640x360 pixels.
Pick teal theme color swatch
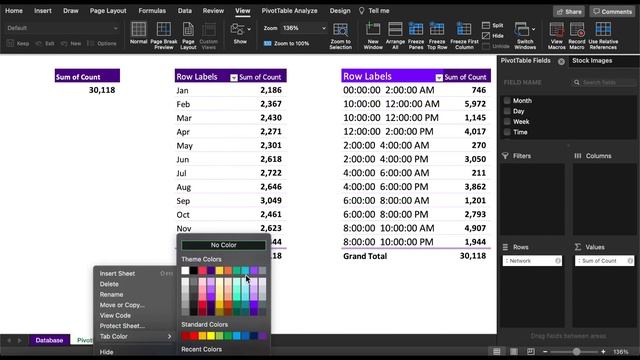[245, 270]
